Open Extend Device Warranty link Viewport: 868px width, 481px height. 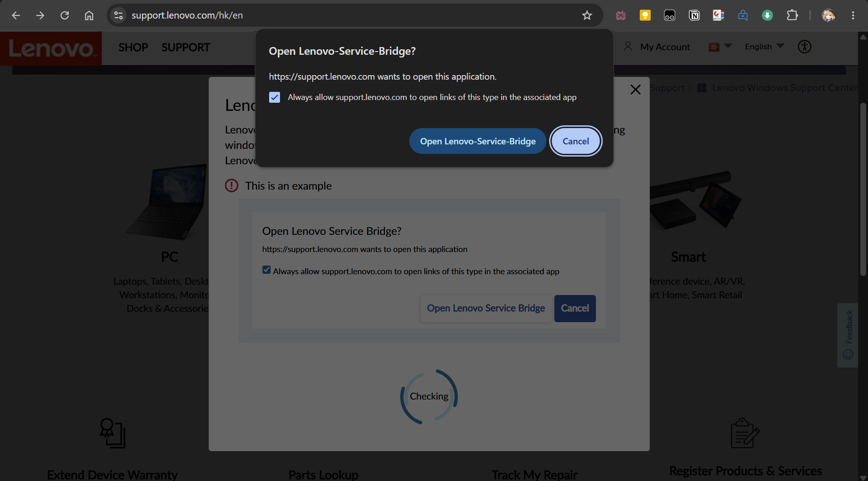tap(112, 475)
